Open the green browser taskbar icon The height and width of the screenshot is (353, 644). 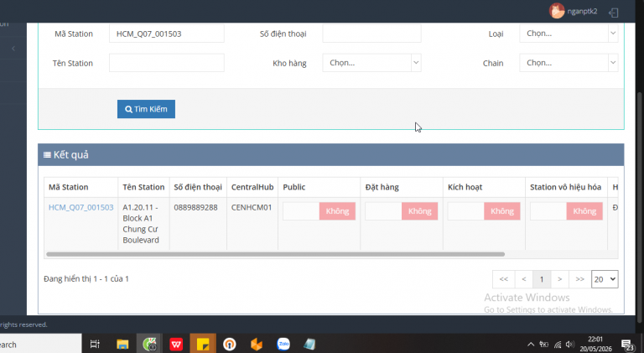coord(149,344)
